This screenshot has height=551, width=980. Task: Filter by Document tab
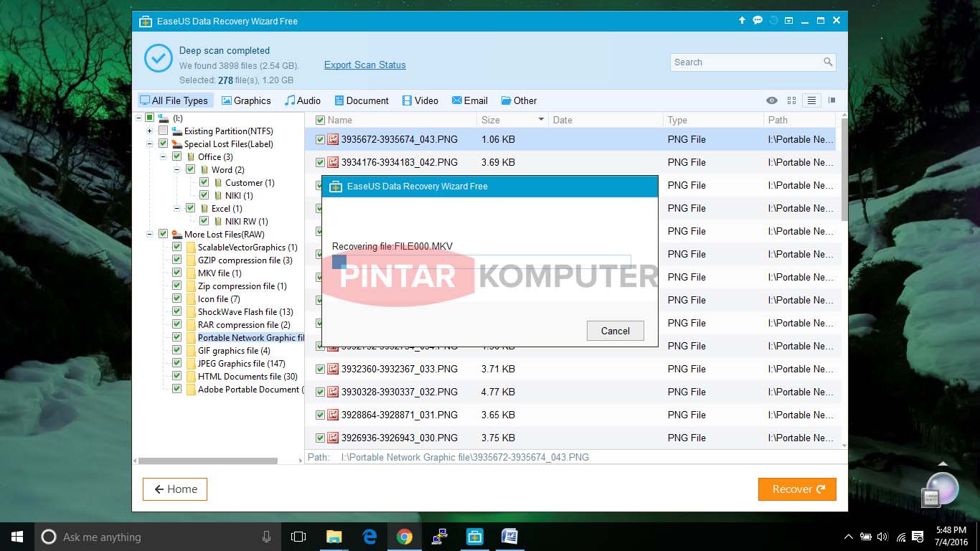click(x=360, y=100)
